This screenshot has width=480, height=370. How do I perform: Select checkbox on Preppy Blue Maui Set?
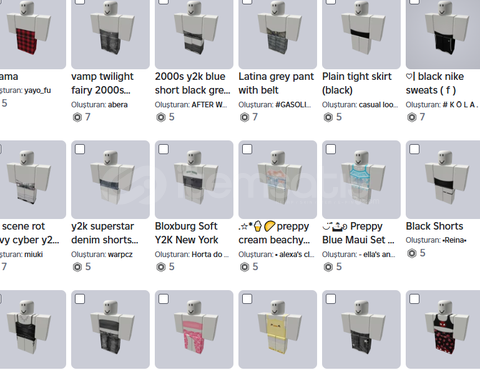coord(331,149)
